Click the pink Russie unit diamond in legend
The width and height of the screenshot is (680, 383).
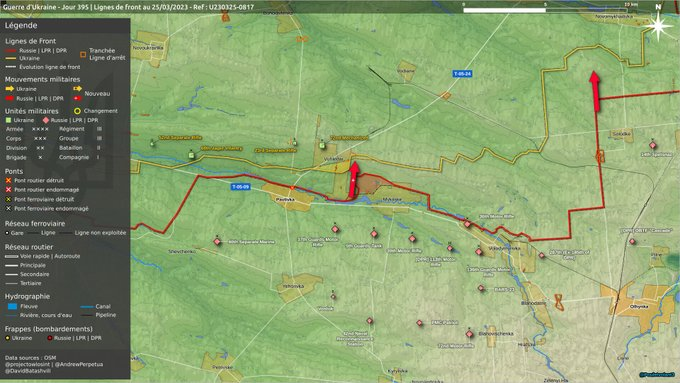(46, 120)
